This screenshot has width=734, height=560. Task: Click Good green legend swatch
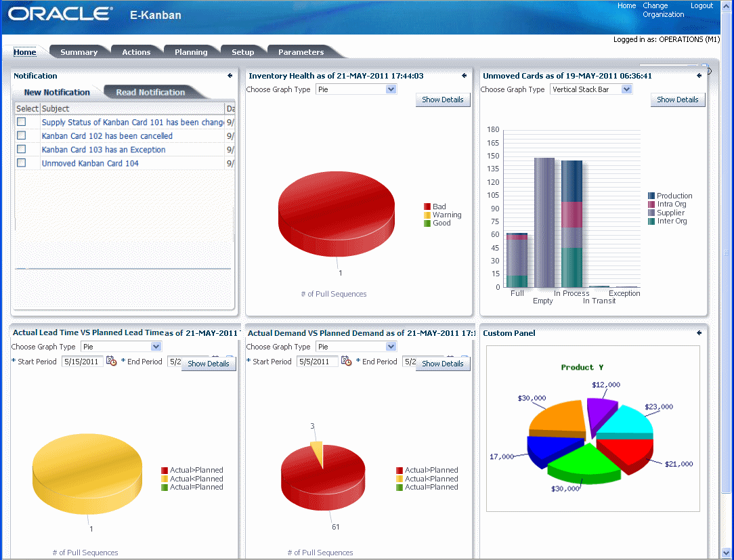pos(427,223)
